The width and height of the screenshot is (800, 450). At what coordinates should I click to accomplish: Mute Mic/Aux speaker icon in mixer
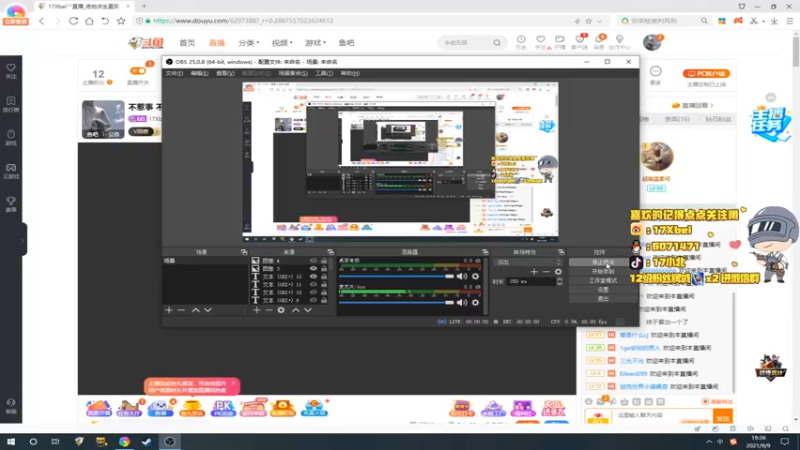pyautogui.click(x=462, y=303)
